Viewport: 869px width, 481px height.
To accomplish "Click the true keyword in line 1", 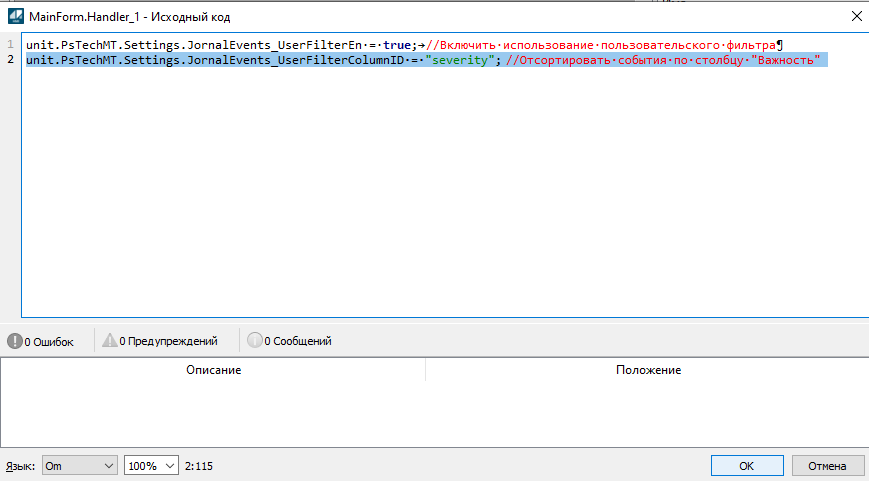I will click(x=397, y=46).
